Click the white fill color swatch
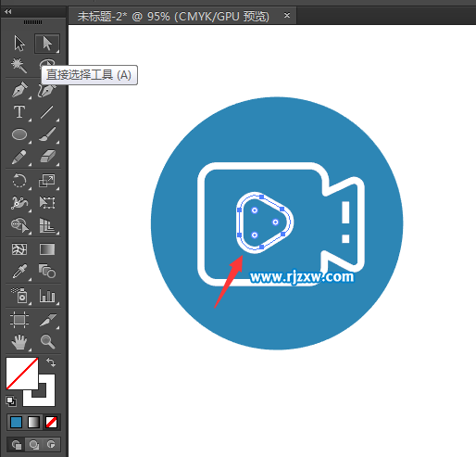This screenshot has width=476, height=457. click(22, 374)
